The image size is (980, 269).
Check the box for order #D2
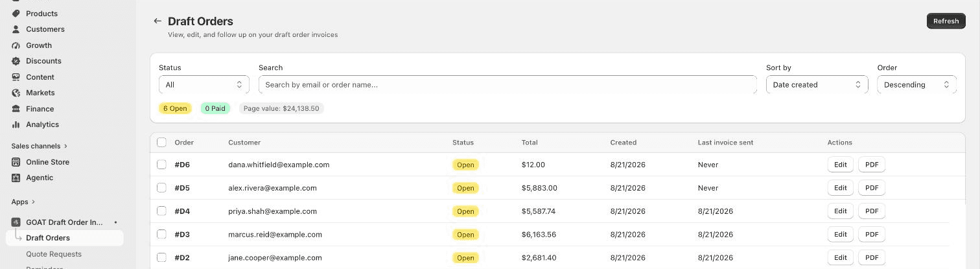[161, 258]
